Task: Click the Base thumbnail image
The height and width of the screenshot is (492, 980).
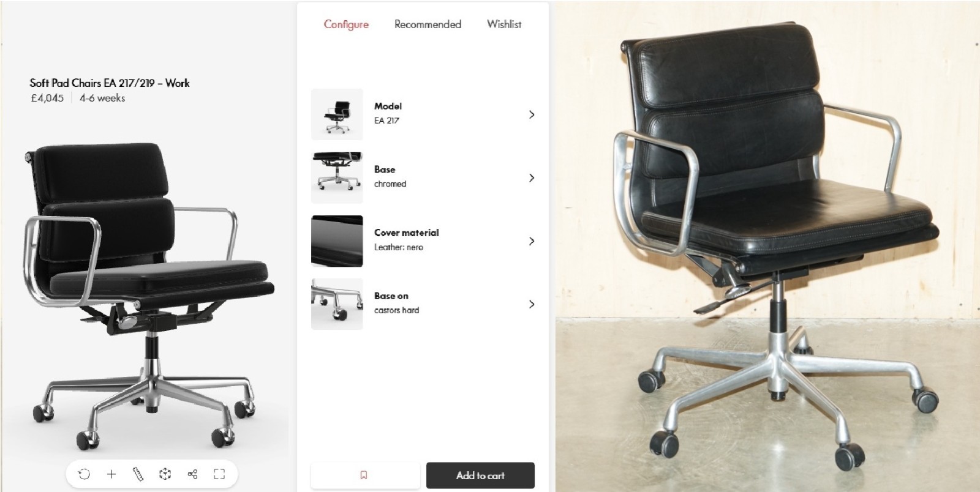Action: 337,178
